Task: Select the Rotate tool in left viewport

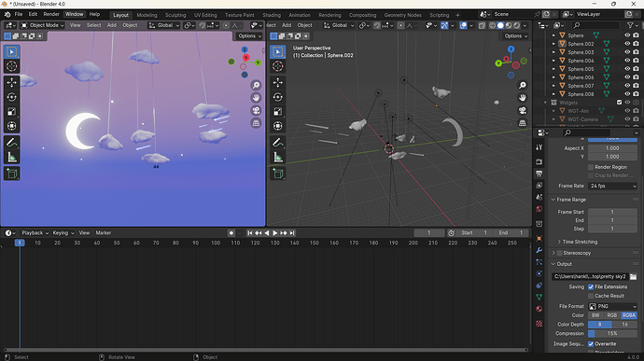Action: [x=11, y=97]
